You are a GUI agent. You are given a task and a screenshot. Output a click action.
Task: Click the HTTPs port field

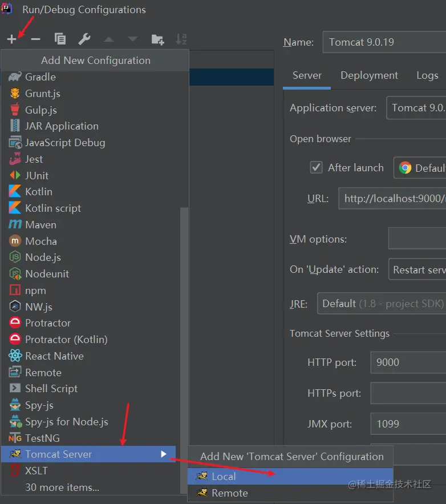tap(408, 393)
